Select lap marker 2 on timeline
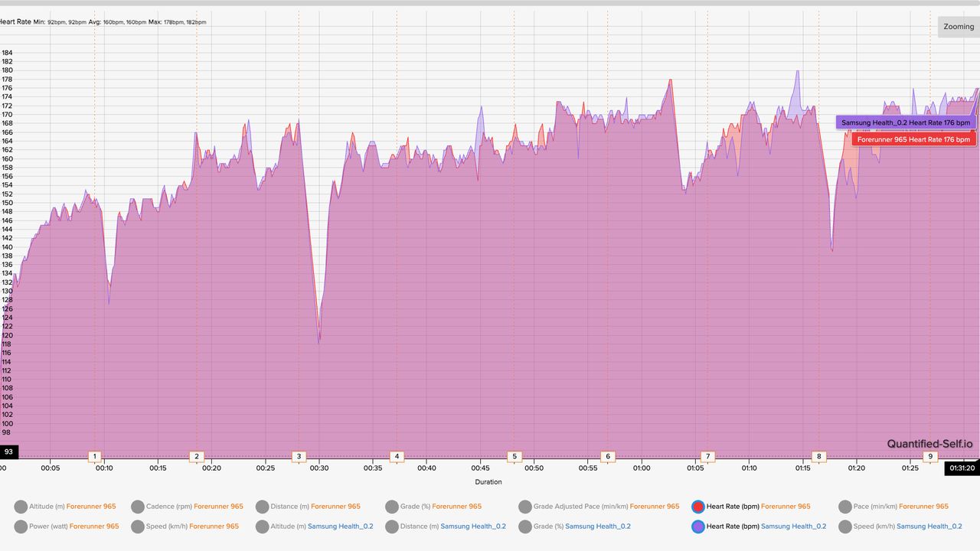Screen dimensions: 980x551 pyautogui.click(x=197, y=457)
